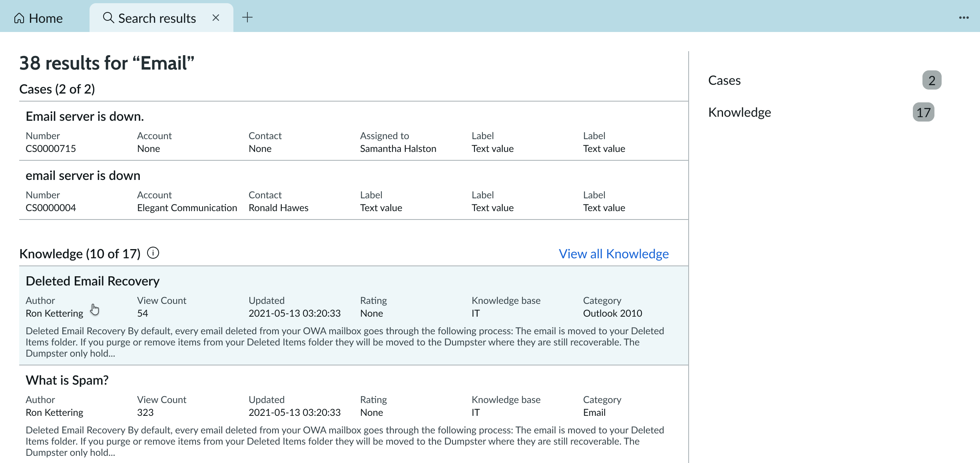Switch to the Home tab

coord(38,18)
